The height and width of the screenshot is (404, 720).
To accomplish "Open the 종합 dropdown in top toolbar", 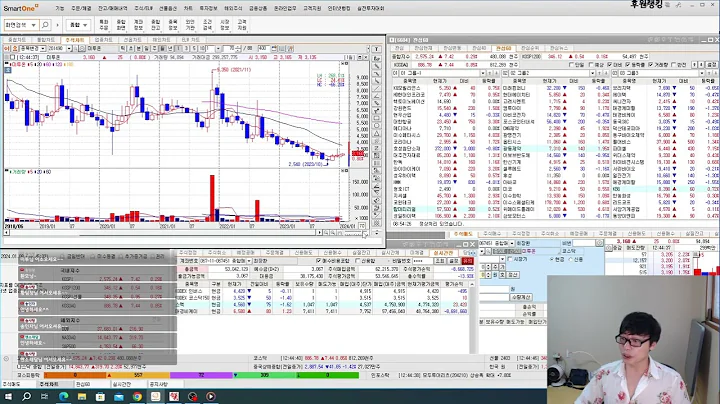I will pos(79,25).
